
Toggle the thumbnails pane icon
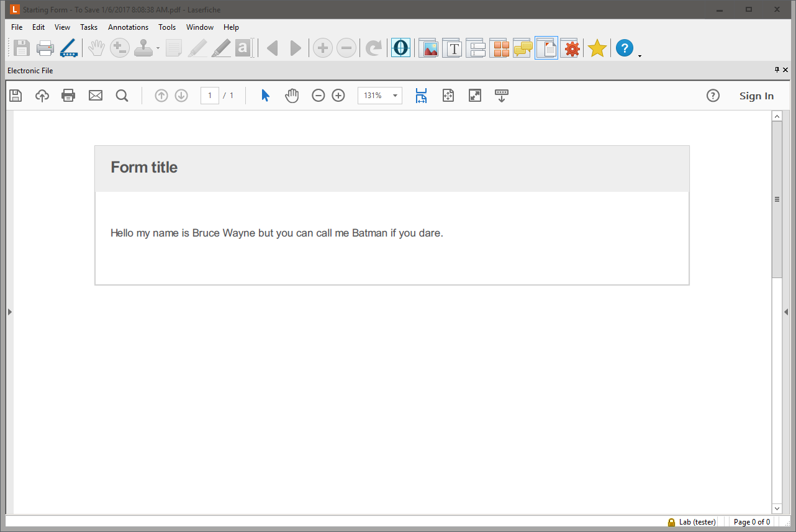(x=499, y=48)
